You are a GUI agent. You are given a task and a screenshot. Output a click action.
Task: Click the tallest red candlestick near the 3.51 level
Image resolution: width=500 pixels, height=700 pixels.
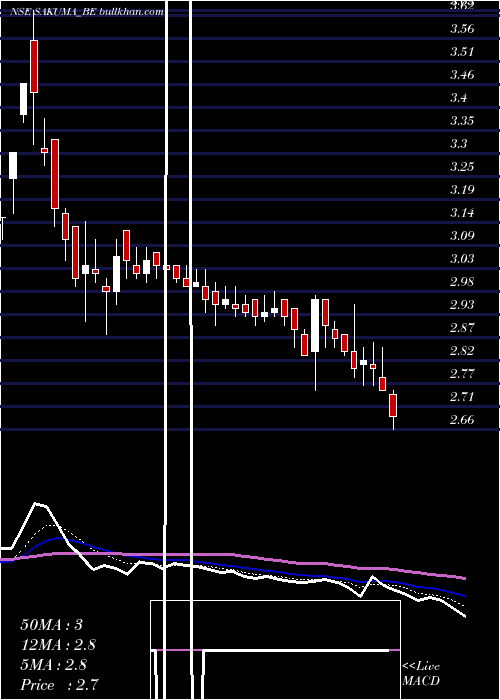(x=34, y=66)
